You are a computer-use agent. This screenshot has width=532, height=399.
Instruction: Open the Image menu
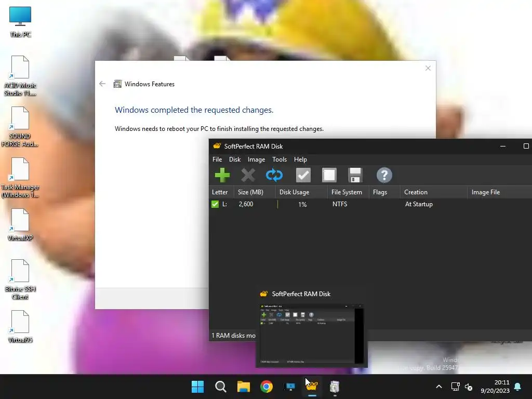tap(257, 159)
